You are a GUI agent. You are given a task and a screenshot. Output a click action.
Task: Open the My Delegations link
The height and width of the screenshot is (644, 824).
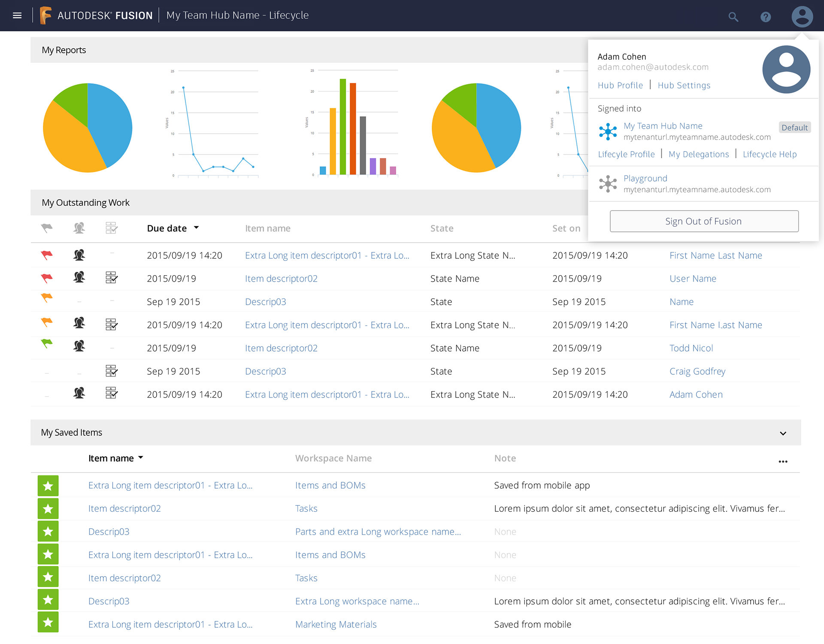tap(699, 154)
